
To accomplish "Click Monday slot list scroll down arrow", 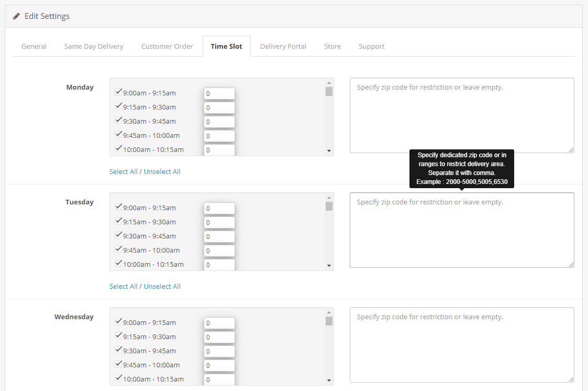I will point(329,151).
